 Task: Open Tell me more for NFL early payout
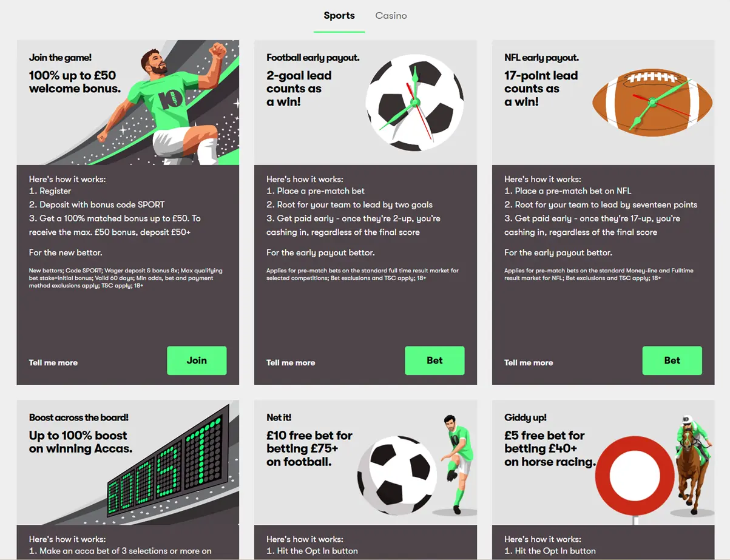pyautogui.click(x=529, y=363)
